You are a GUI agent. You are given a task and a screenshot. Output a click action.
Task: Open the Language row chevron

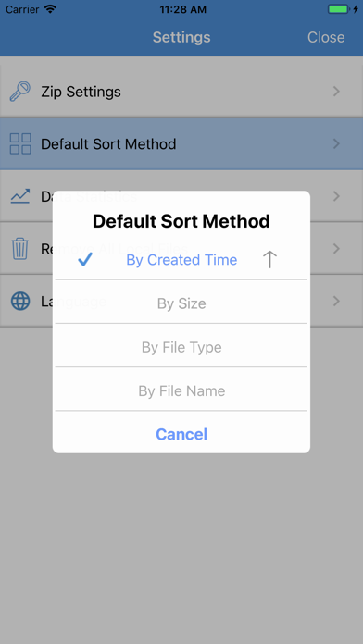tap(336, 301)
